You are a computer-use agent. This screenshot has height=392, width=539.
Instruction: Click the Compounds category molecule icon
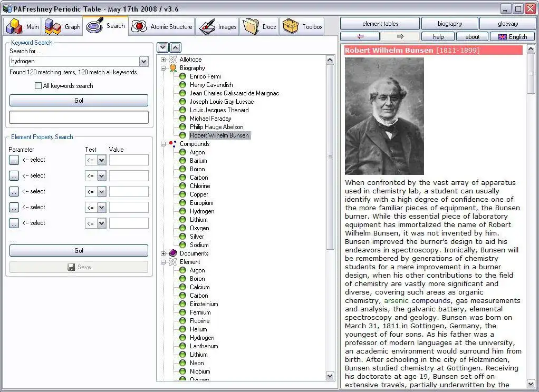point(172,144)
